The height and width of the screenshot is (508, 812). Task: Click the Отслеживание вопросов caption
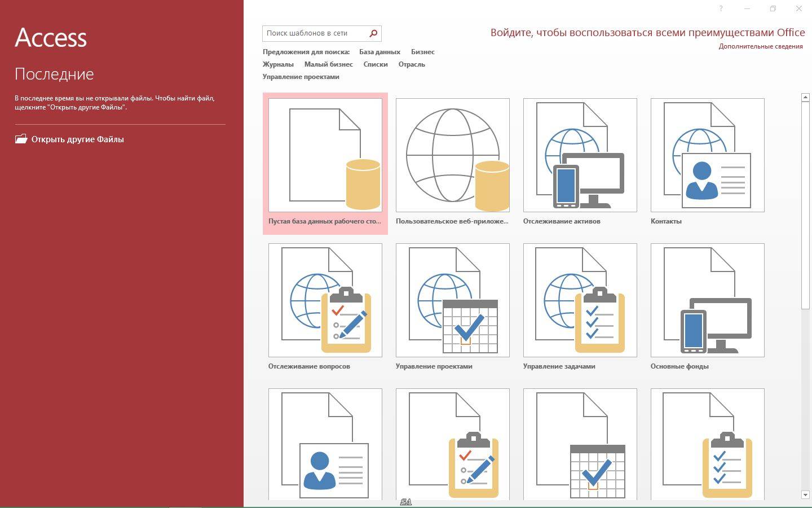coord(309,366)
